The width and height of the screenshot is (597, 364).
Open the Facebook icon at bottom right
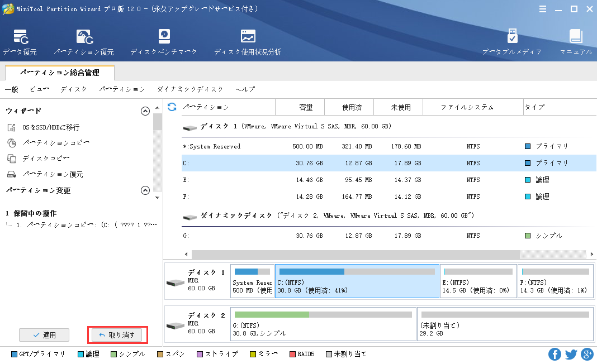coord(554,354)
